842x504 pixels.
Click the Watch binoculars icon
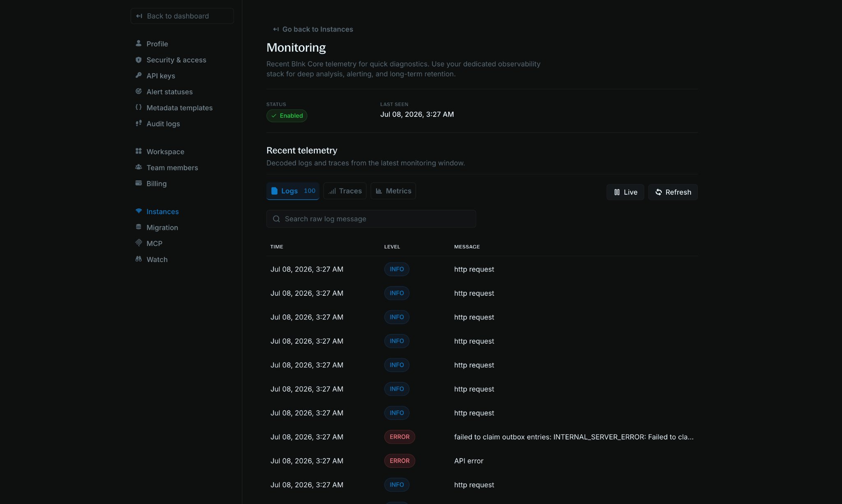139,259
